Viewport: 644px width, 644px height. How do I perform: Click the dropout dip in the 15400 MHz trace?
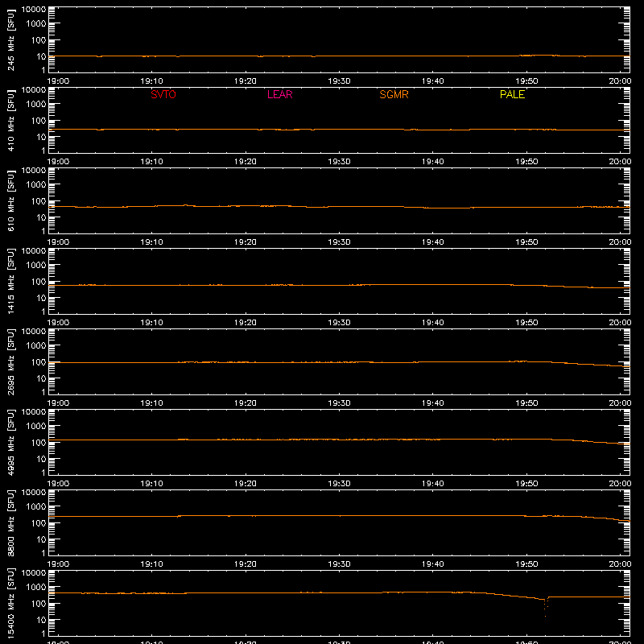coord(546,607)
